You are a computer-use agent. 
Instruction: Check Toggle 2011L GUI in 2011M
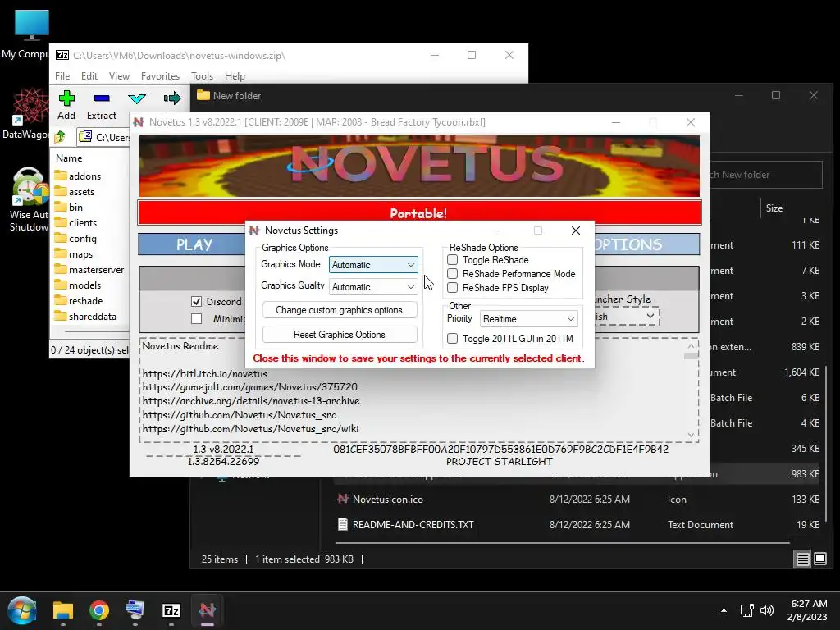(x=453, y=339)
